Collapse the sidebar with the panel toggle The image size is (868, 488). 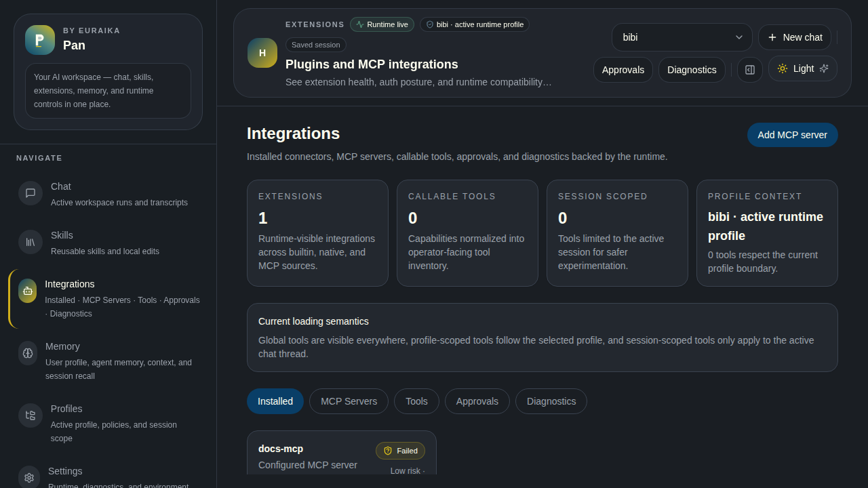point(749,69)
